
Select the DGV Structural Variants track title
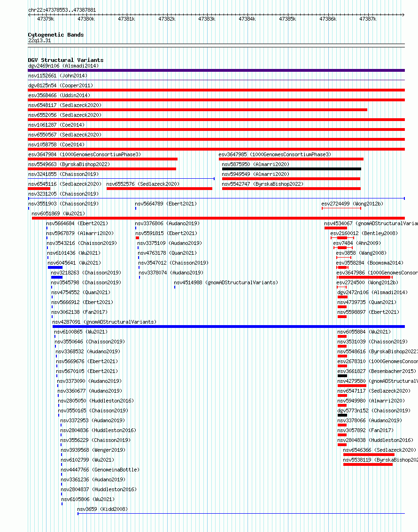pos(66,60)
